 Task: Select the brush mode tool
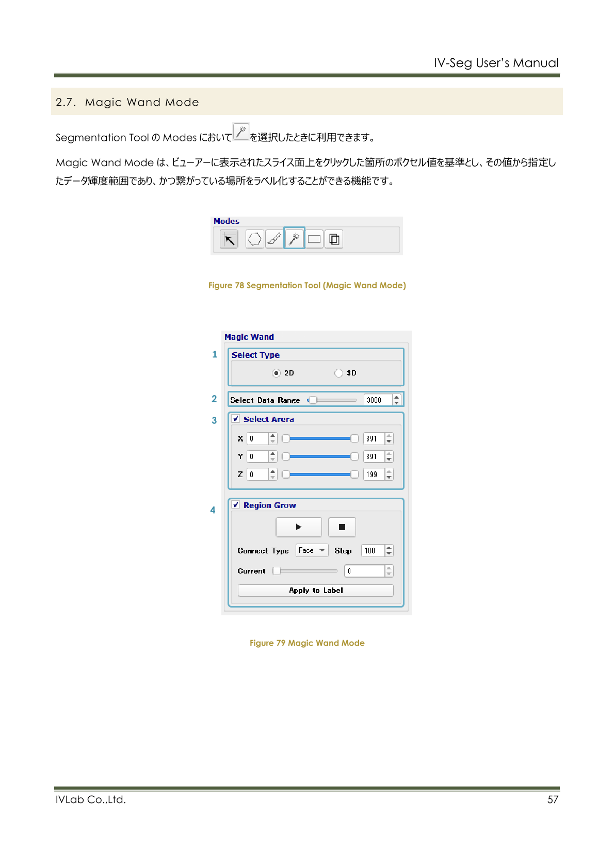(x=274, y=239)
